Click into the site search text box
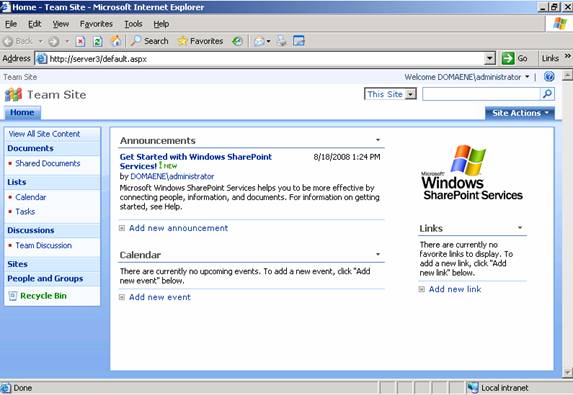This screenshot has height=395, width=573. (481, 94)
